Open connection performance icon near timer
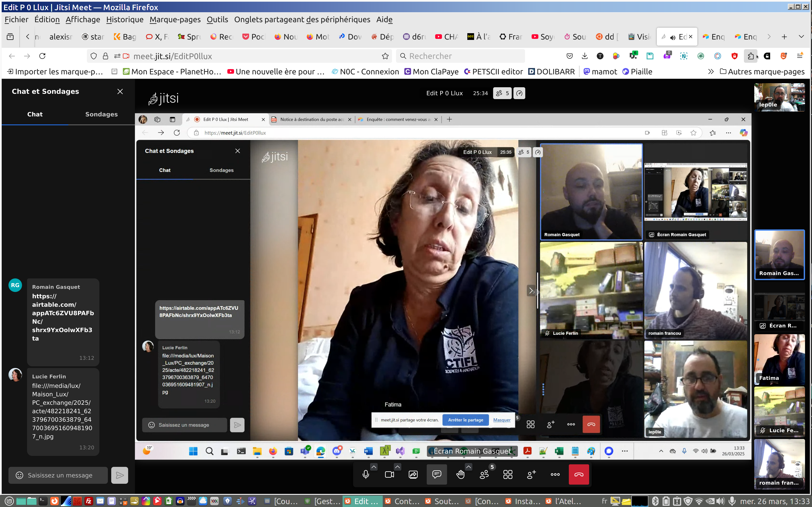 (x=519, y=93)
